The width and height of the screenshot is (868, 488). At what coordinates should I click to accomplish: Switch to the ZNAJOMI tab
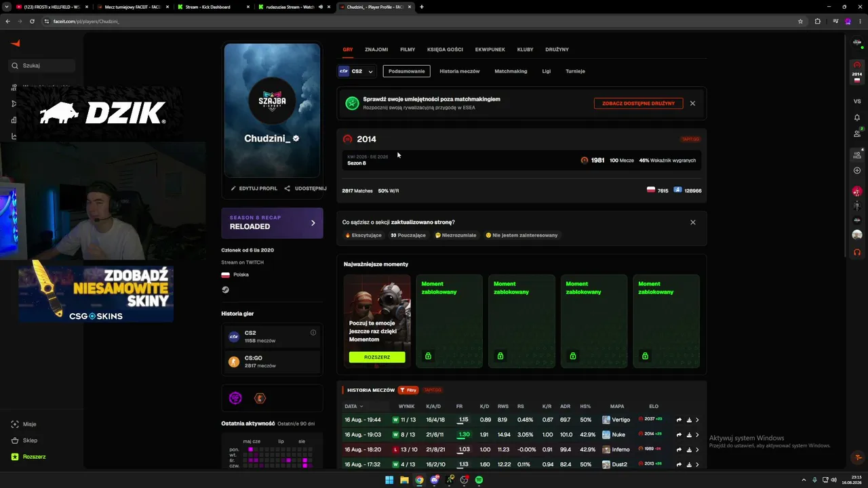coord(376,49)
